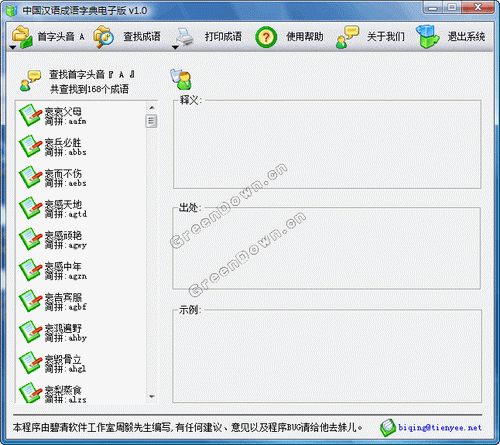The height and width of the screenshot is (445, 500).
Task: Select the 哀哀父母 entry icon
Action: click(x=30, y=115)
